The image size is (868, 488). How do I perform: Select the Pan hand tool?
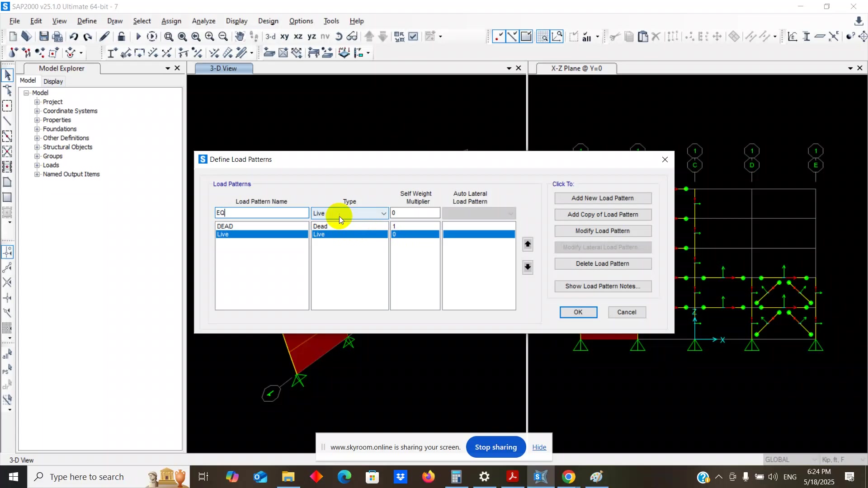point(240,37)
